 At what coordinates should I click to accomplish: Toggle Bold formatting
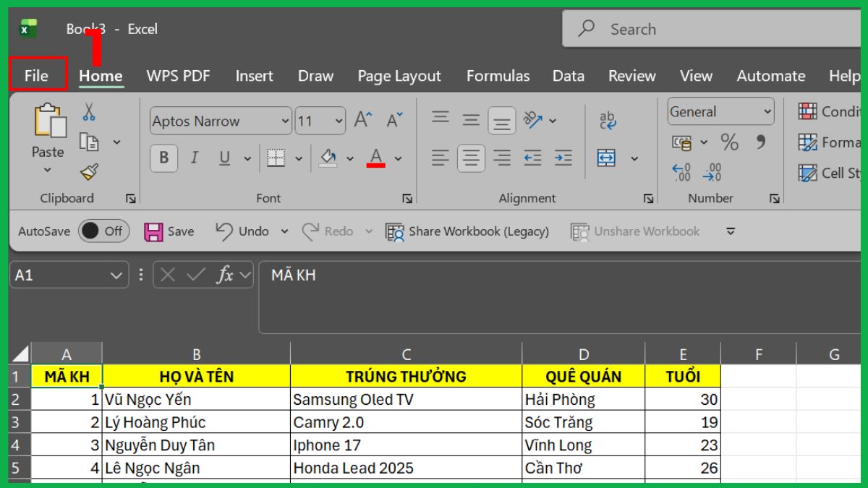coord(164,158)
